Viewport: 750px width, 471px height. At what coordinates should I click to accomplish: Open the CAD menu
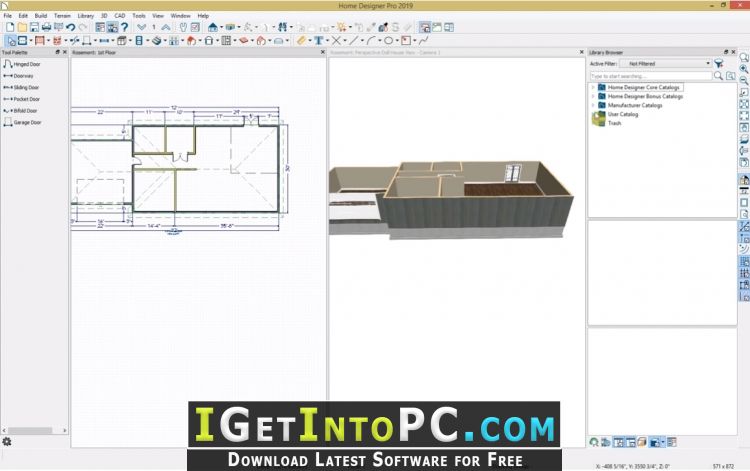click(120, 16)
